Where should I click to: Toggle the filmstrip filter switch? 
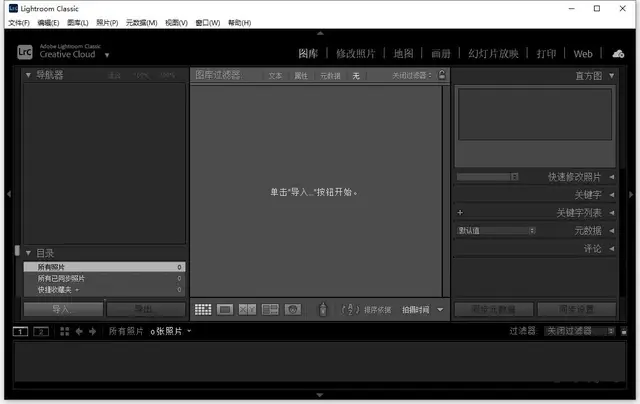pos(624,330)
